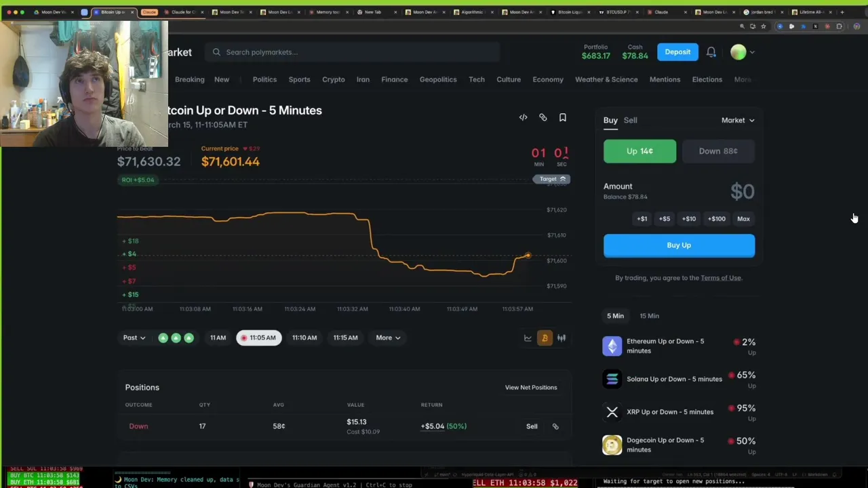
Task: Open the notifications bell
Action: [x=711, y=52]
